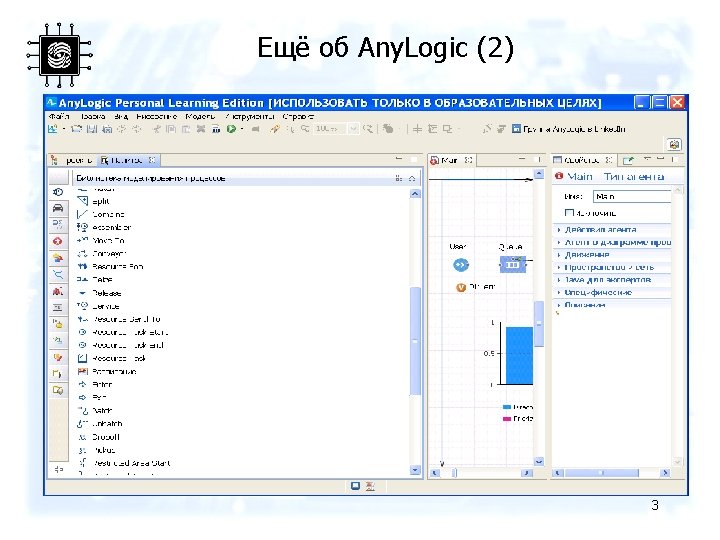Click the Open model toolbar icon
Viewport: 720px width, 540px height.
pos(76,129)
